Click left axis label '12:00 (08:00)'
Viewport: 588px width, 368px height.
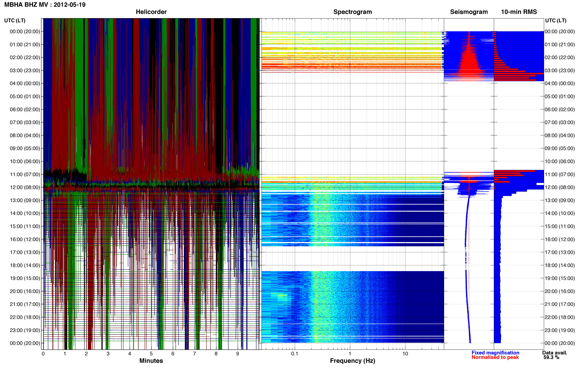pyautogui.click(x=25, y=187)
